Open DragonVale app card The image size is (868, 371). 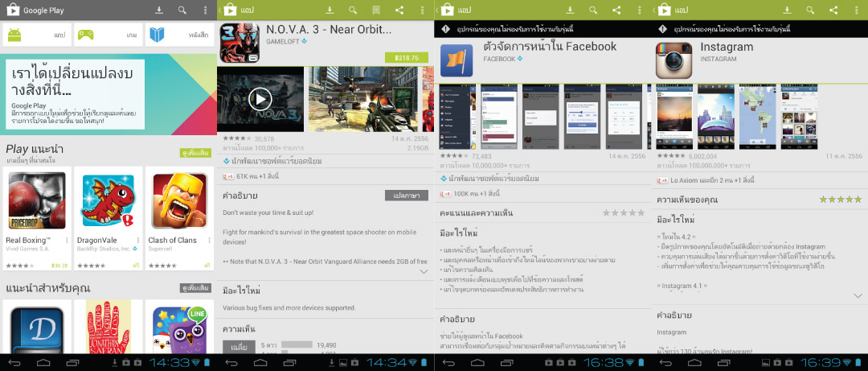[x=108, y=219]
